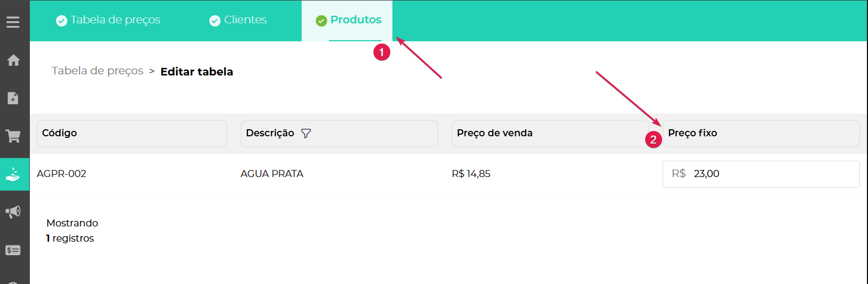Select the AGPR-002 product row code
This screenshot has width=868, height=284.
61,174
